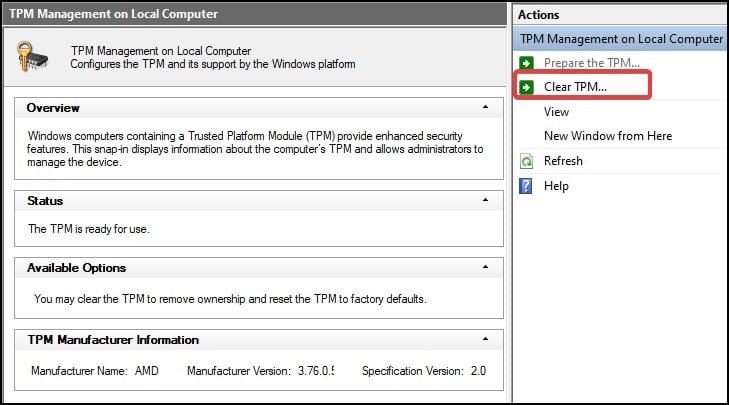Click the Refresh icon in Actions pane
The image size is (729, 405).
[526, 161]
